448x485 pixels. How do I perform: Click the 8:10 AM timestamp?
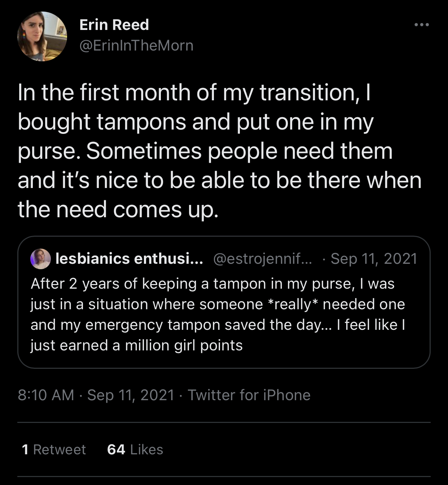46,395
